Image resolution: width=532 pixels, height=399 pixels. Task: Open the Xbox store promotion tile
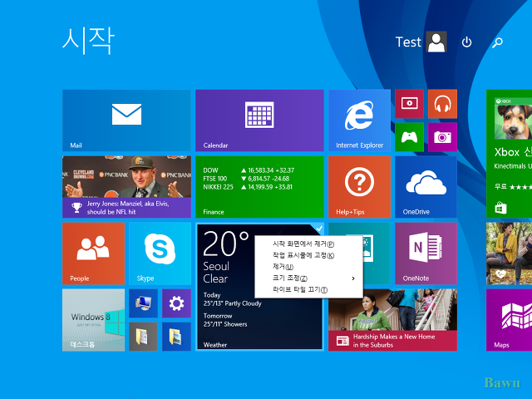coord(509,154)
